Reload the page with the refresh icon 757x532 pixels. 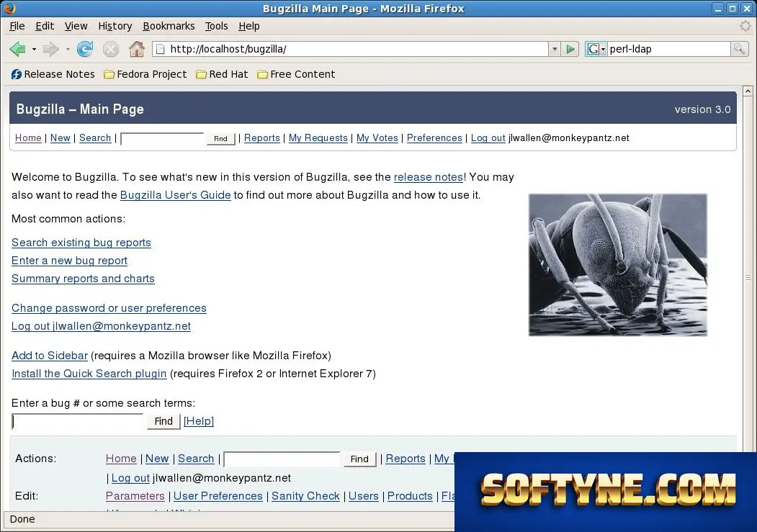(85, 49)
